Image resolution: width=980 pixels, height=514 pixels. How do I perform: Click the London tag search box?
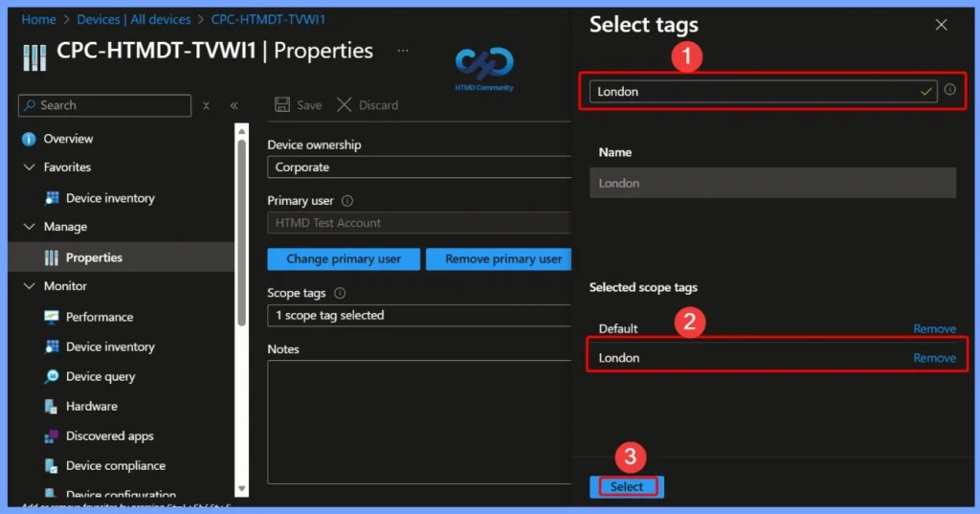(763, 91)
